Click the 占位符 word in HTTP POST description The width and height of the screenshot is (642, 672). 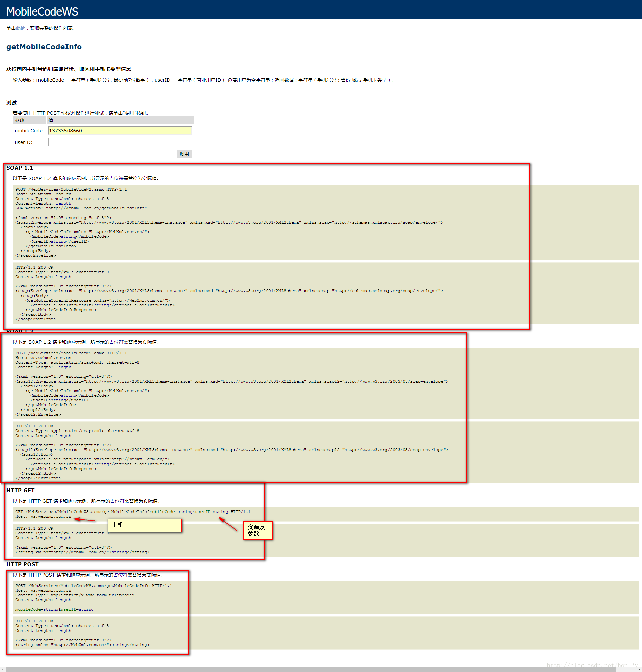(x=121, y=575)
